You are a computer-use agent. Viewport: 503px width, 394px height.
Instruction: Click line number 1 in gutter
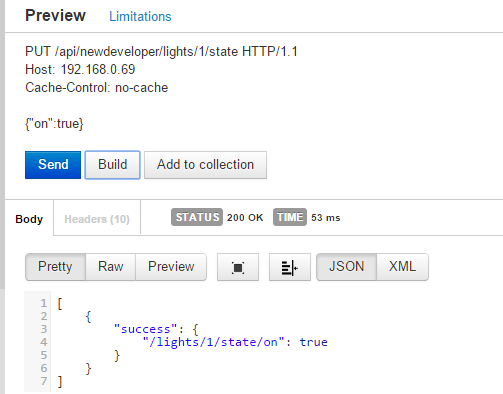[44, 303]
